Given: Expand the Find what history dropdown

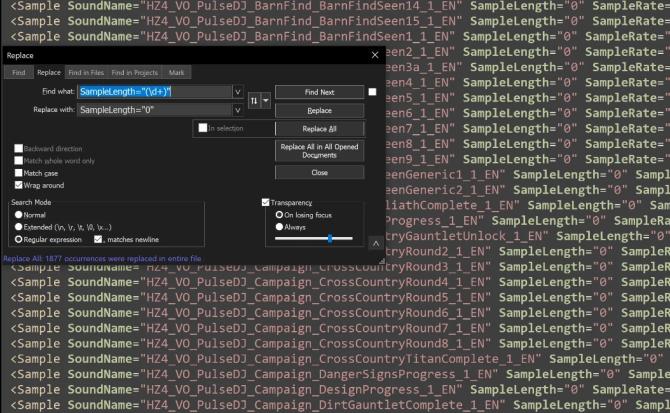Looking at the screenshot, I should 238,92.
